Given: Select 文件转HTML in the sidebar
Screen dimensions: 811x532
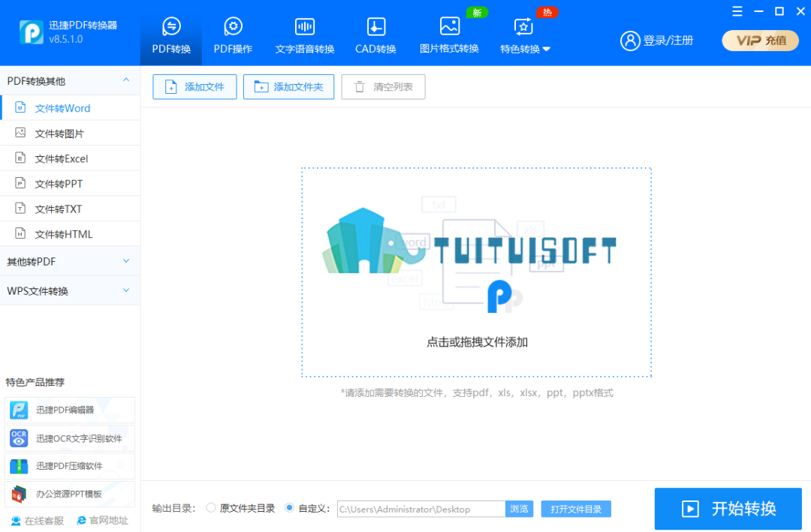Looking at the screenshot, I should click(x=71, y=234).
